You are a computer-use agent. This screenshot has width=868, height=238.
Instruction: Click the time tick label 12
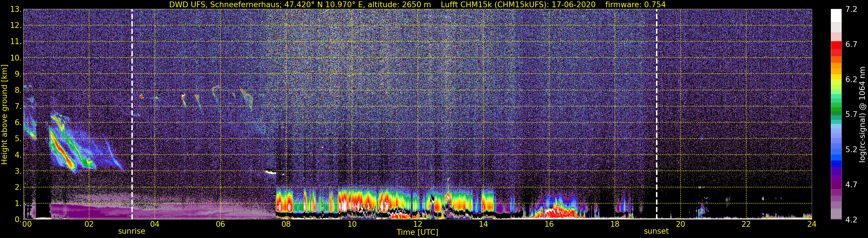(x=417, y=224)
